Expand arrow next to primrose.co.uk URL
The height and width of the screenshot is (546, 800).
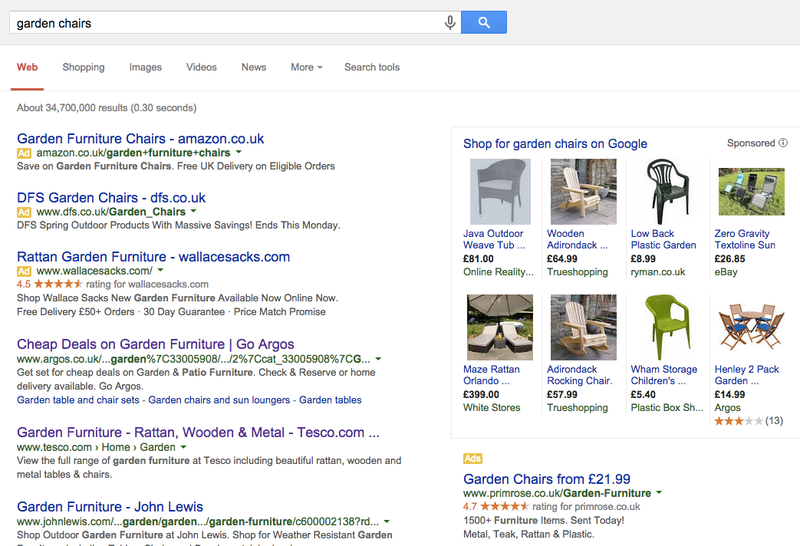[x=659, y=492]
